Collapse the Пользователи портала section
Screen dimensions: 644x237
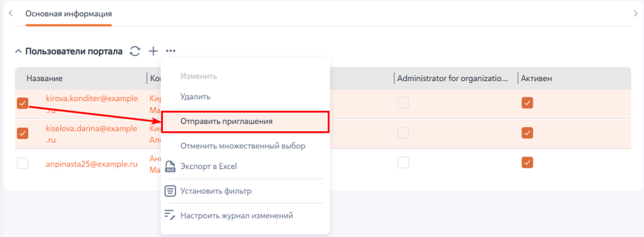coord(18,52)
